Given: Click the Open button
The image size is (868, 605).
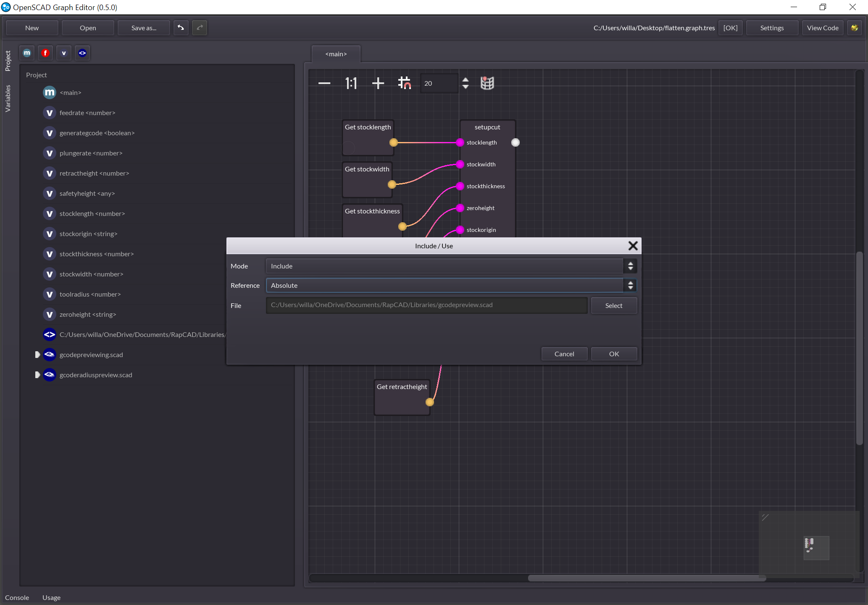Looking at the screenshot, I should [x=88, y=28].
